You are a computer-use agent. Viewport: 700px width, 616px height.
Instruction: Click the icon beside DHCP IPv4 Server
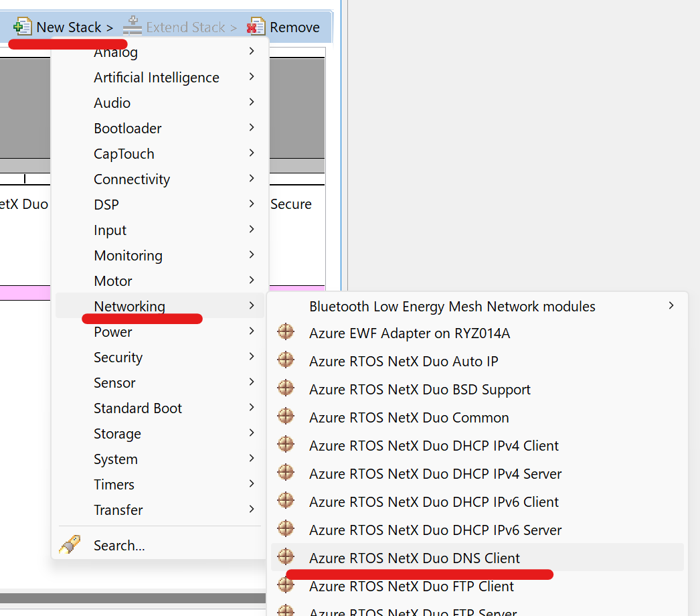tap(286, 473)
